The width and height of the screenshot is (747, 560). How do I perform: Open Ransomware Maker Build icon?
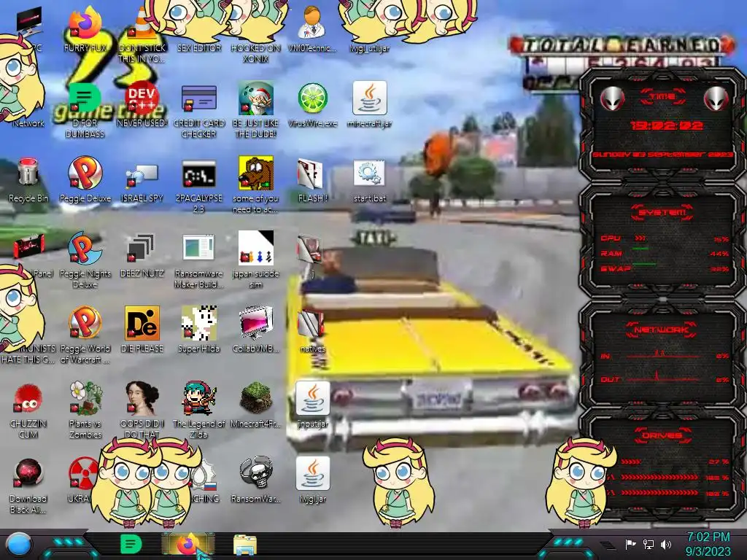[x=199, y=260]
